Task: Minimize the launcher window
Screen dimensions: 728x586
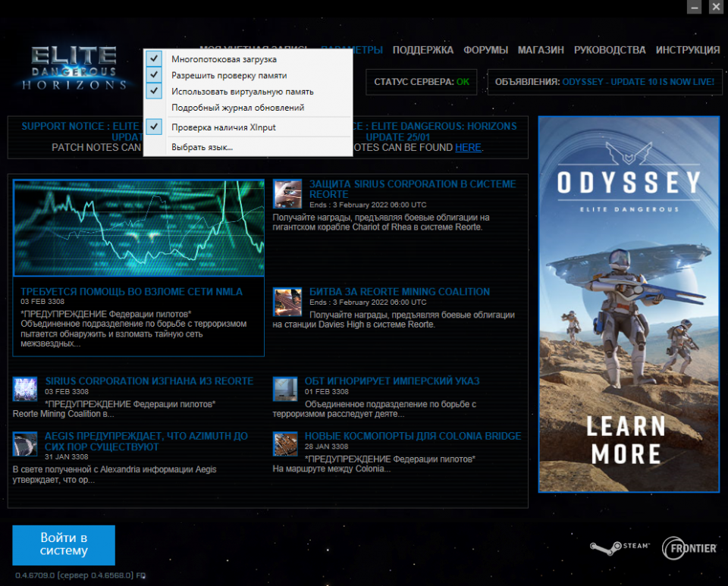Action: tap(694, 7)
